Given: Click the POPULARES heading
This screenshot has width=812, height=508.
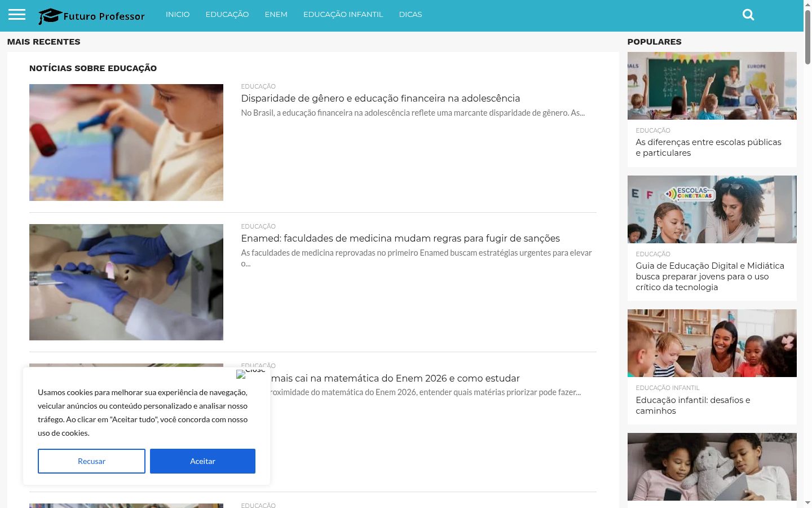Looking at the screenshot, I should point(654,42).
